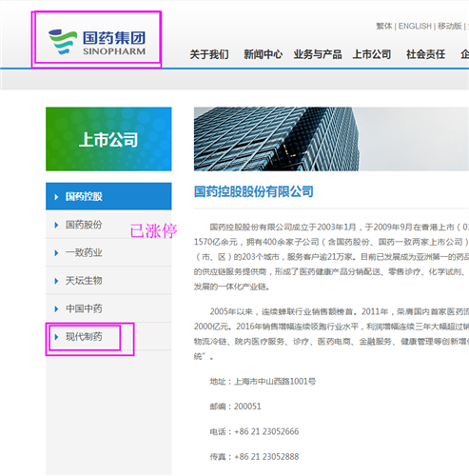Screen dimensions: 469x476
Task: Select 国药控股 in the sidebar
Action: click(108, 196)
